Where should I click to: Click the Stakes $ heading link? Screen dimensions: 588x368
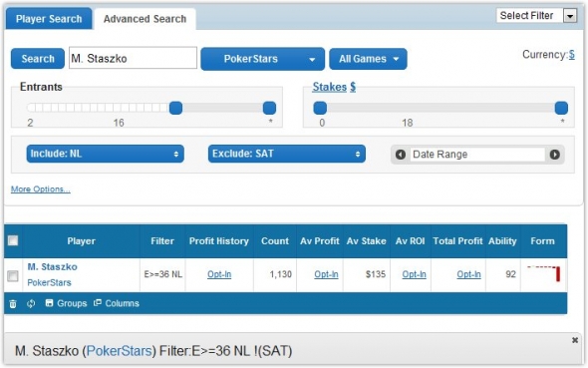(334, 87)
